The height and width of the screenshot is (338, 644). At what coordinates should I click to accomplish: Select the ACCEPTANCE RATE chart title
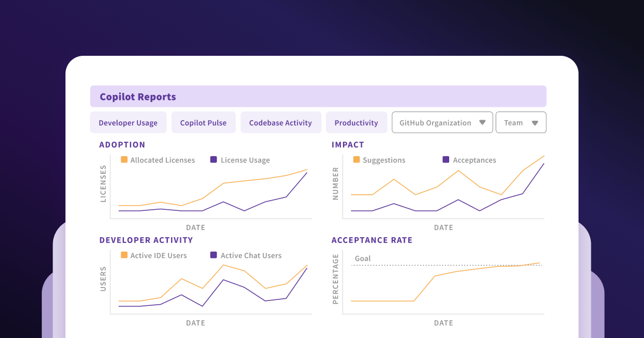click(372, 240)
